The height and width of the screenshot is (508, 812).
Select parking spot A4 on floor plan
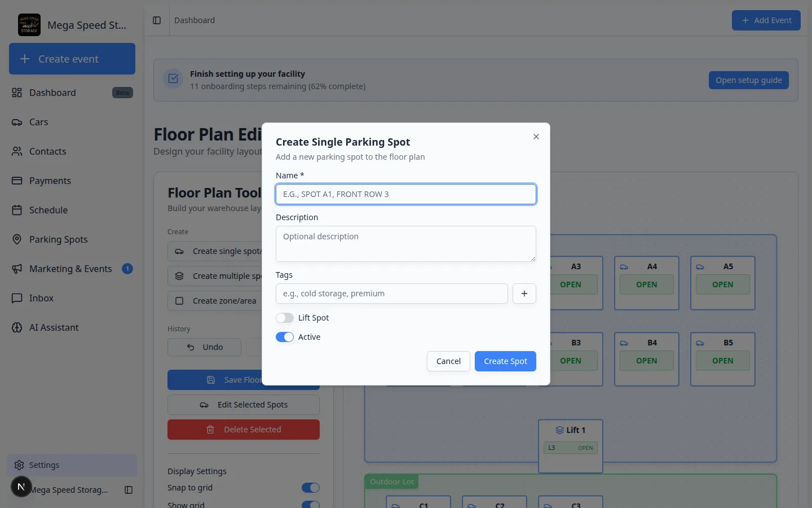tap(647, 283)
